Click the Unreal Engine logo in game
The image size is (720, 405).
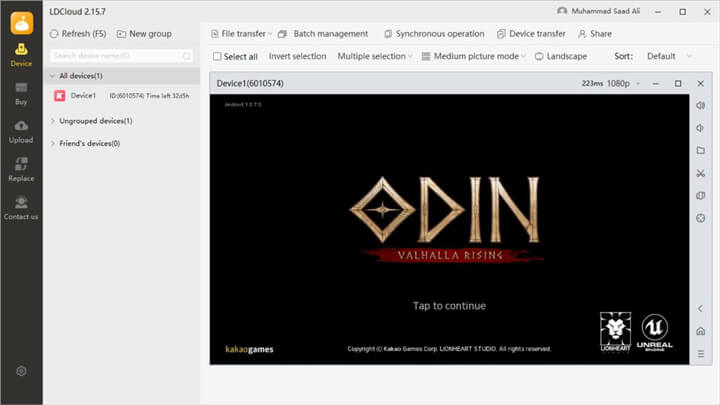(654, 332)
